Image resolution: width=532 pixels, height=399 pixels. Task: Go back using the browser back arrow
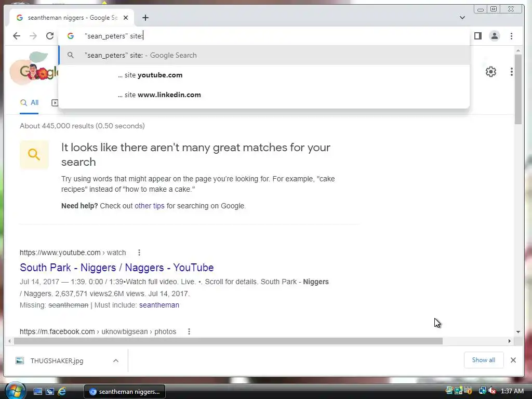16,36
